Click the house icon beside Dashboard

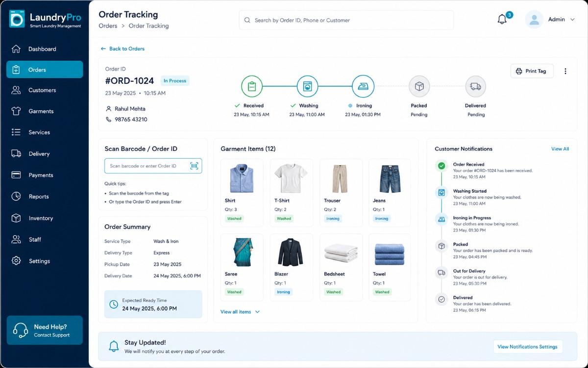point(16,49)
